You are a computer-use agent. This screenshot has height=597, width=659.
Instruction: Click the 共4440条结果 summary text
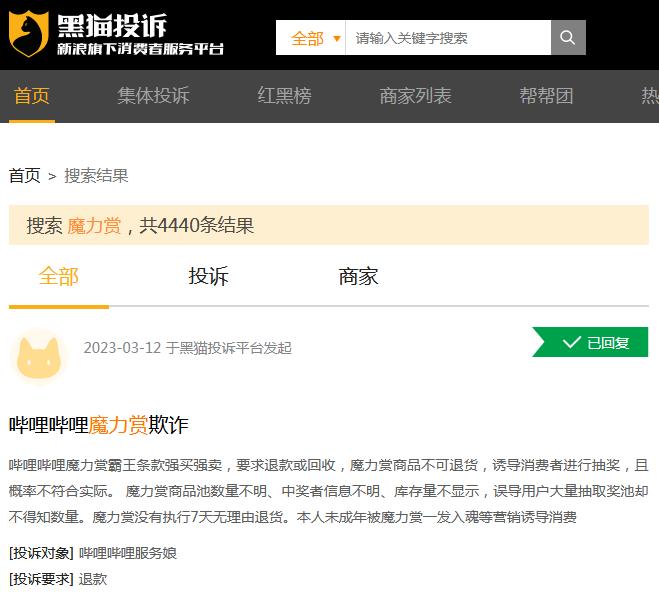coord(197,225)
